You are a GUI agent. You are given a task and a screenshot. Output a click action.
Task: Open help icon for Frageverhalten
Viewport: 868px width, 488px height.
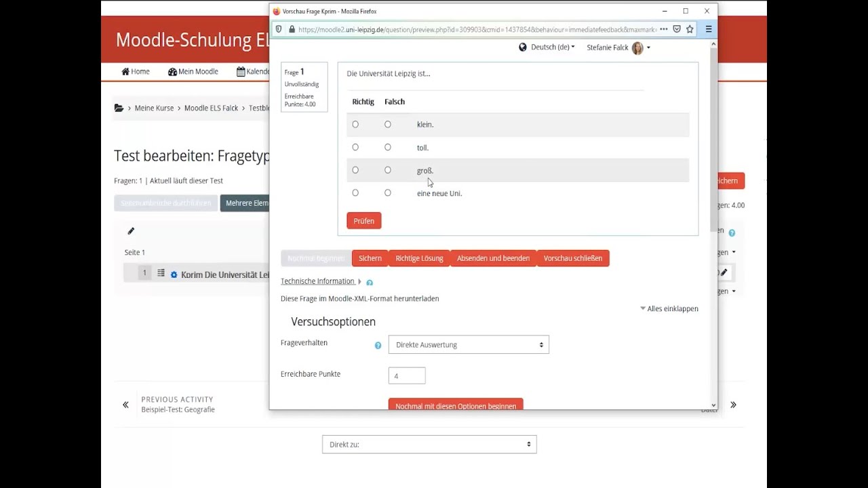tap(378, 346)
